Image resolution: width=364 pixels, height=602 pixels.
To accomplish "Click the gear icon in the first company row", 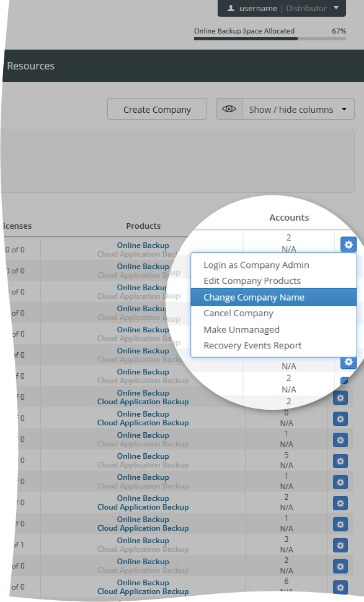I will tap(348, 244).
